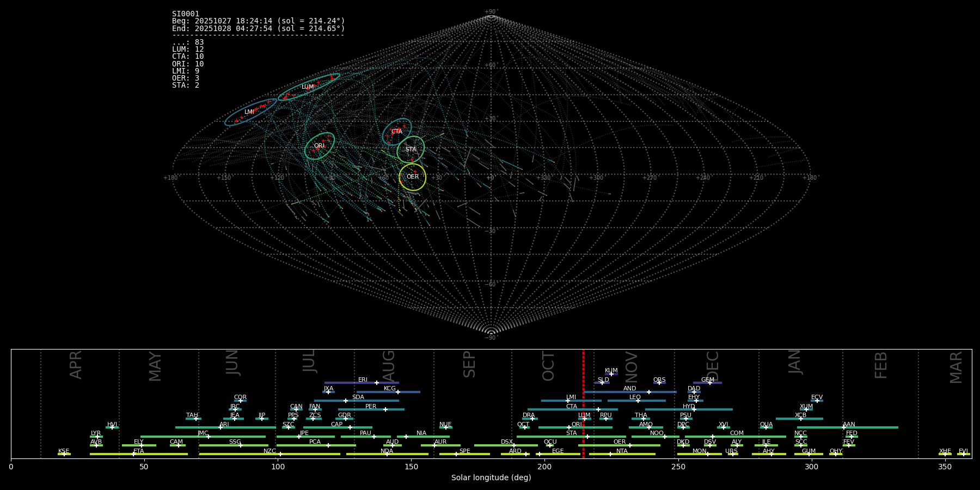
Task: Click the +90° label at map top
Action: pos(491,11)
